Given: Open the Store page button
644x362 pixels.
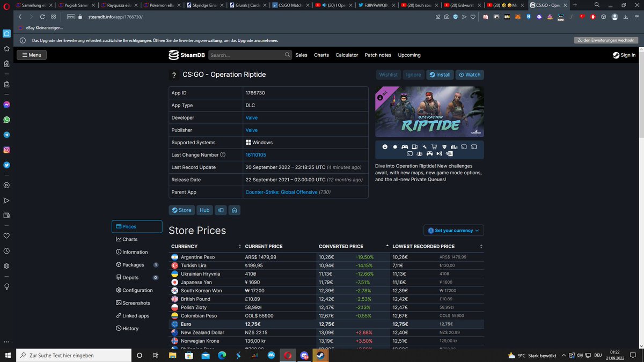Looking at the screenshot, I should click(181, 210).
